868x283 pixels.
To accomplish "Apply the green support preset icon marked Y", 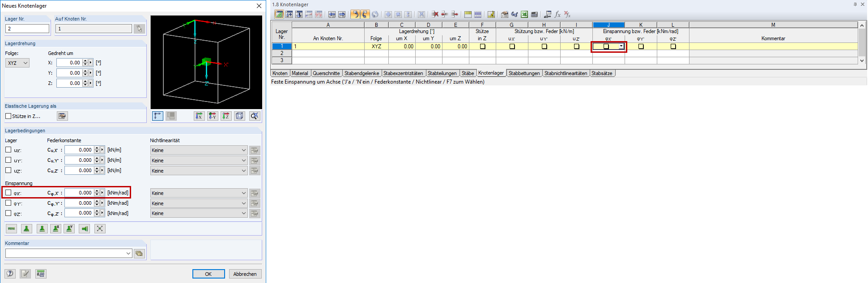I will click(x=69, y=229).
